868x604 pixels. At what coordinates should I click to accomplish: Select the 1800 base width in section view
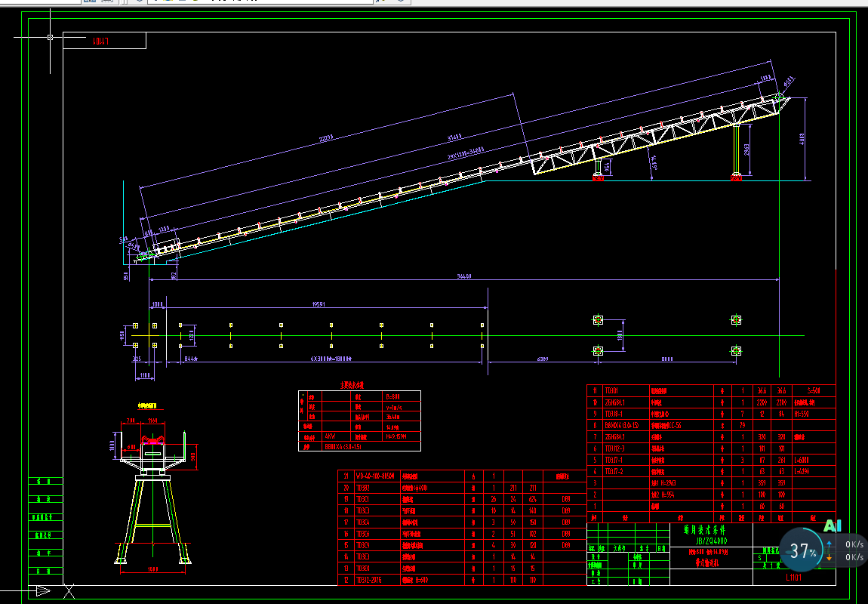point(152,569)
